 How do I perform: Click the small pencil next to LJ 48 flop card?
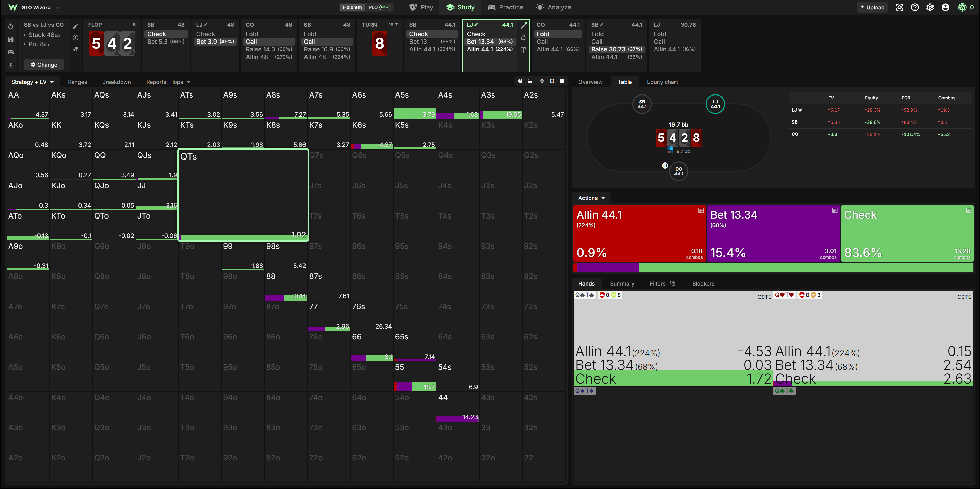[205, 25]
